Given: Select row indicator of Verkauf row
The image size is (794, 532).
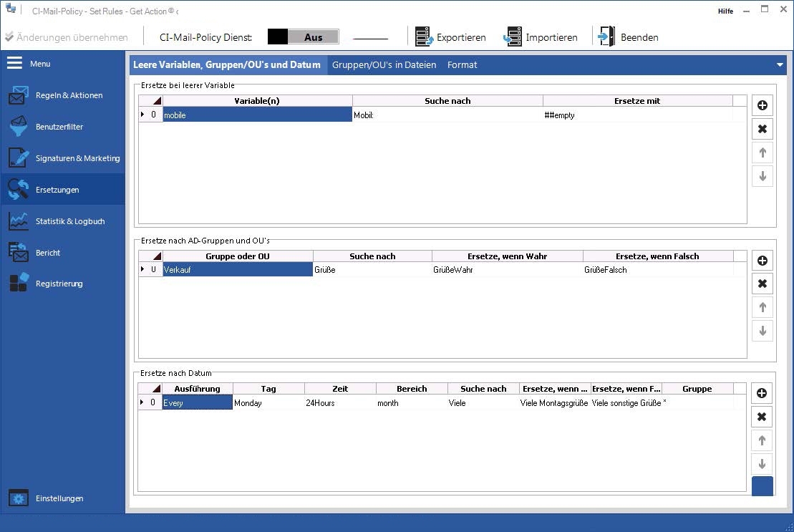Looking at the screenshot, I should tap(150, 269).
